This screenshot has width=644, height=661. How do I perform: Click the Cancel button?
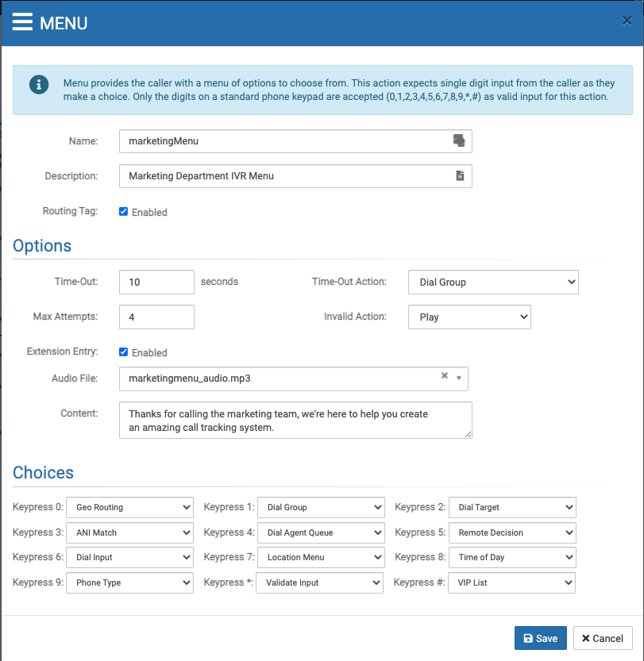(x=603, y=638)
